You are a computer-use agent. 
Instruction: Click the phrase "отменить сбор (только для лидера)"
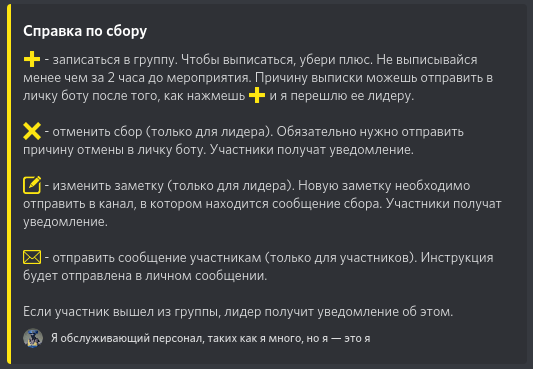coord(162,131)
